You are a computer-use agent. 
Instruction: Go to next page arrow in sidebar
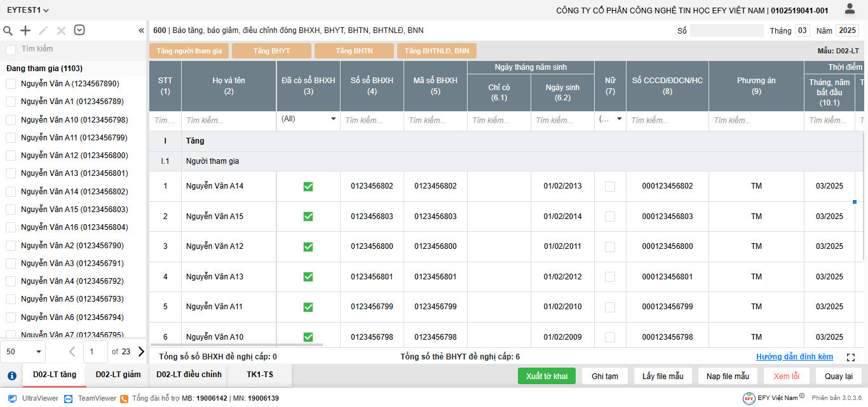141,351
